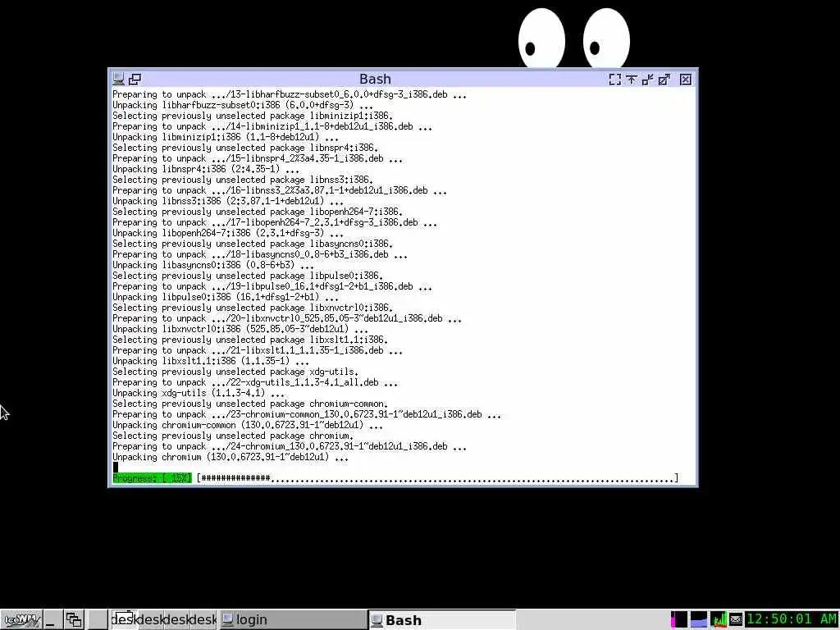Click the '24-chromium_130.0.6723.91' preparing line
The width and height of the screenshot is (840, 630).
(x=290, y=446)
